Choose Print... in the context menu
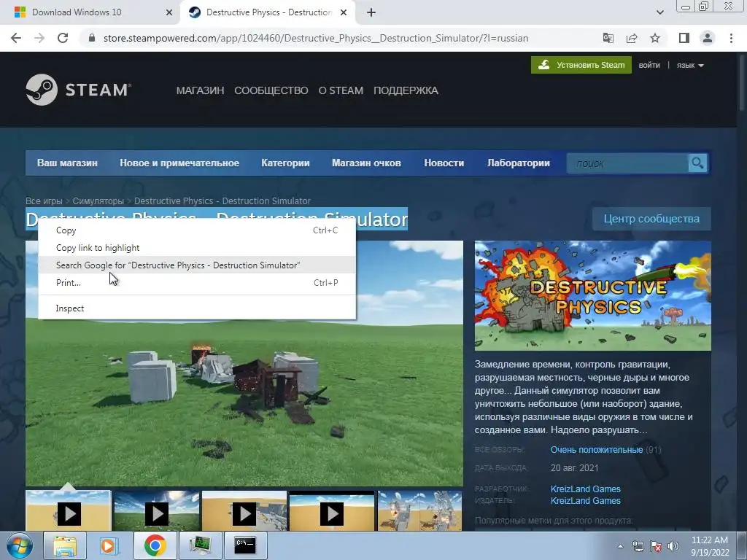 pos(197,283)
